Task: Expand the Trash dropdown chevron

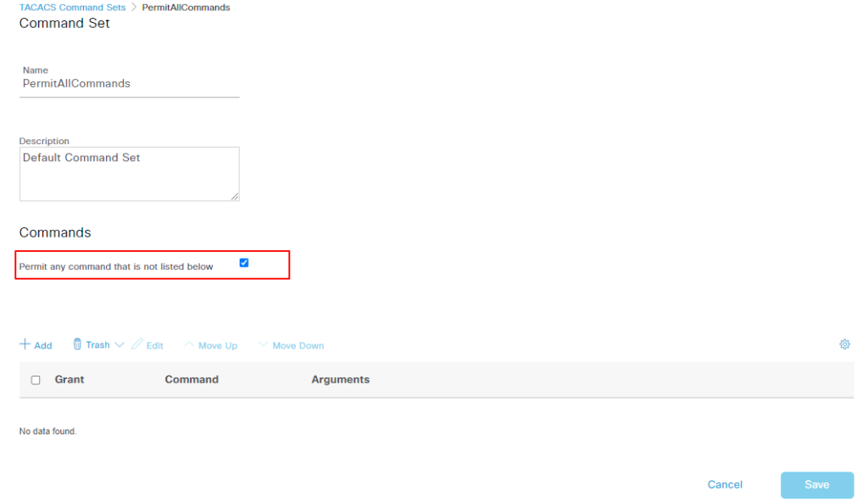Action: 119,344
